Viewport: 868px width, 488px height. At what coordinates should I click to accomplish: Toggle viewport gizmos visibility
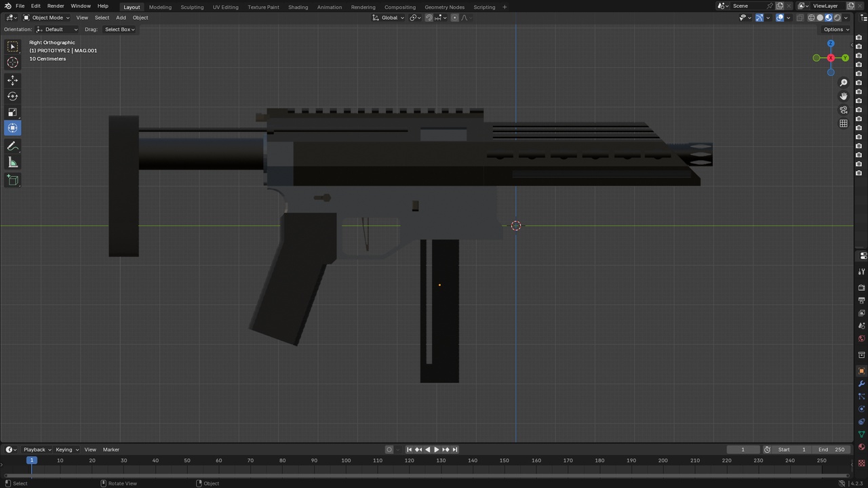pyautogui.click(x=759, y=18)
